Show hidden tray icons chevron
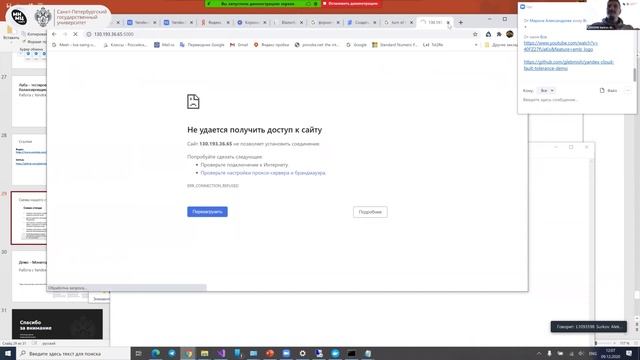 pos(539,353)
